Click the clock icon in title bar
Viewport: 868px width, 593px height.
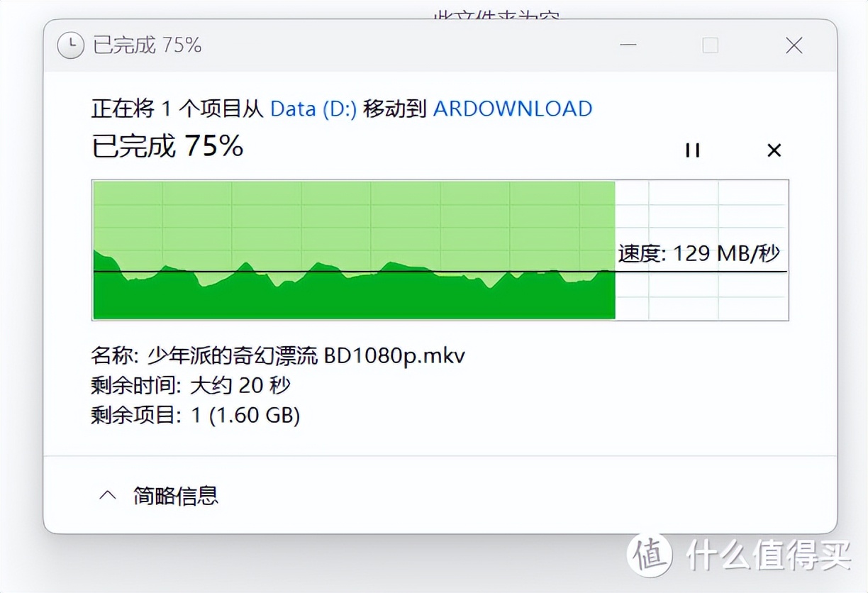click(x=70, y=45)
